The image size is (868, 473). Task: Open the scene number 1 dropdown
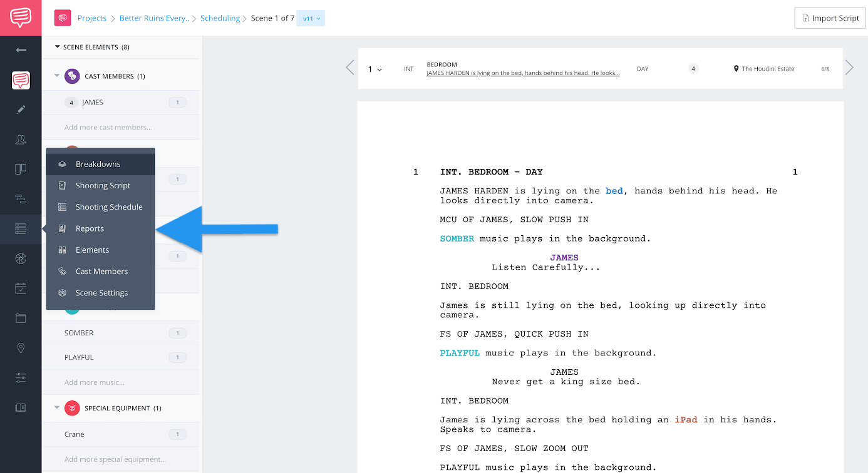coord(375,69)
